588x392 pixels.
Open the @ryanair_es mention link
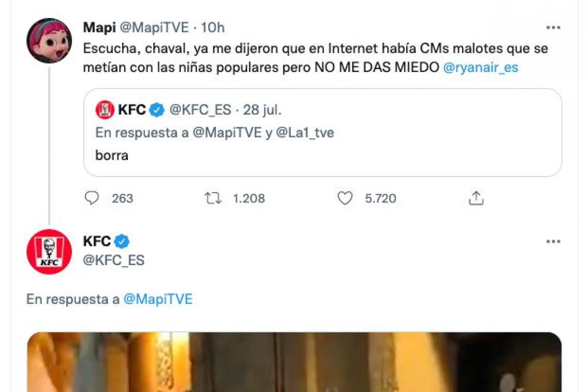tap(480, 68)
